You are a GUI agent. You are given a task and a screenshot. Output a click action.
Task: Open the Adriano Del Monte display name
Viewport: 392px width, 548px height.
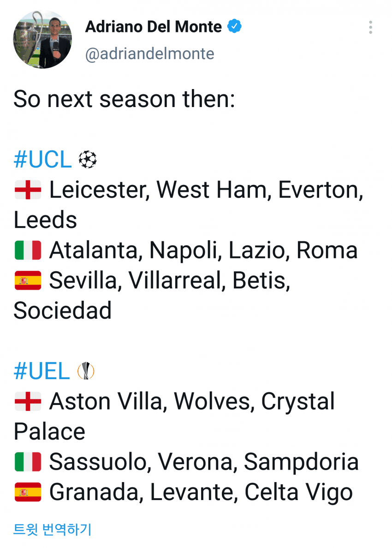153,27
